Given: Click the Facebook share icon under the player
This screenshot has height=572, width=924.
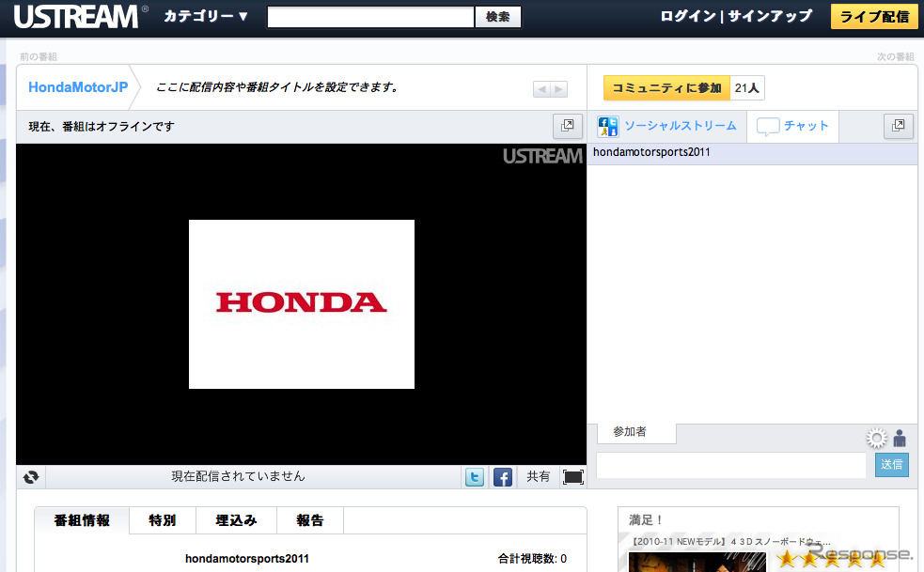Looking at the screenshot, I should (x=503, y=477).
